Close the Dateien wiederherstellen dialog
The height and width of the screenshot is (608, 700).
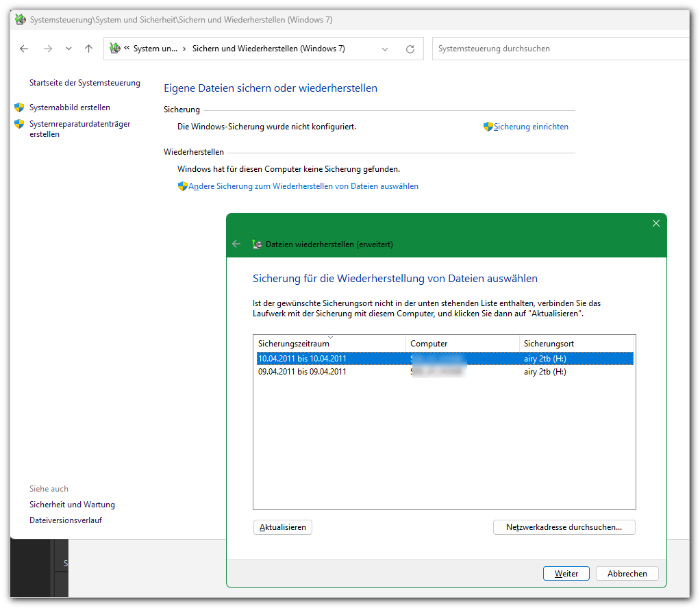pyautogui.click(x=655, y=223)
